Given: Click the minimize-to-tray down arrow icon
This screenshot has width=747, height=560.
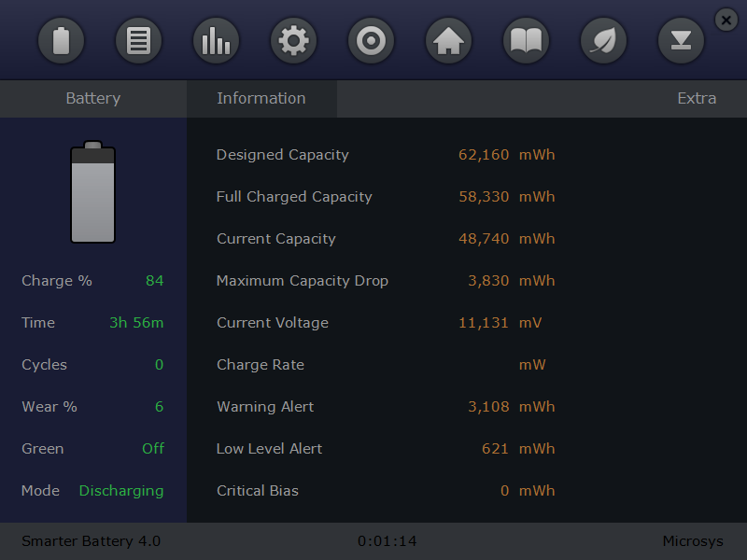Looking at the screenshot, I should pos(682,40).
